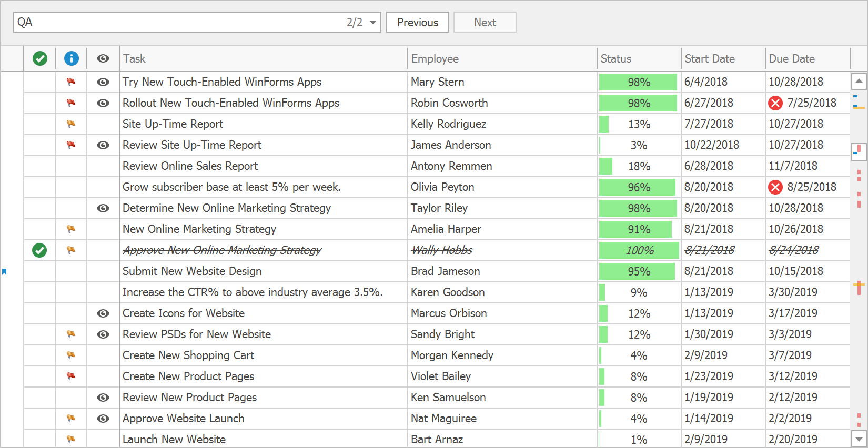Click the red error icon beside 7/25/2018
868x448 pixels.
(x=775, y=103)
